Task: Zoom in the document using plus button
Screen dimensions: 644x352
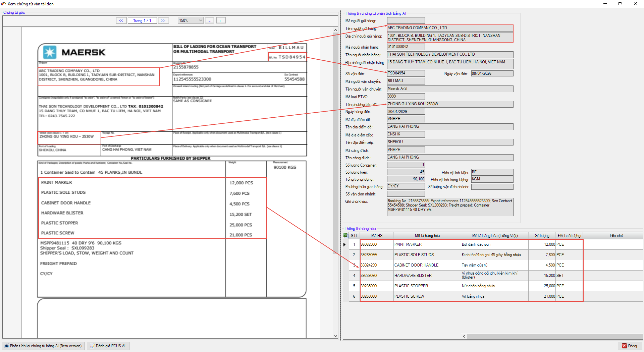Action: [x=221, y=21]
